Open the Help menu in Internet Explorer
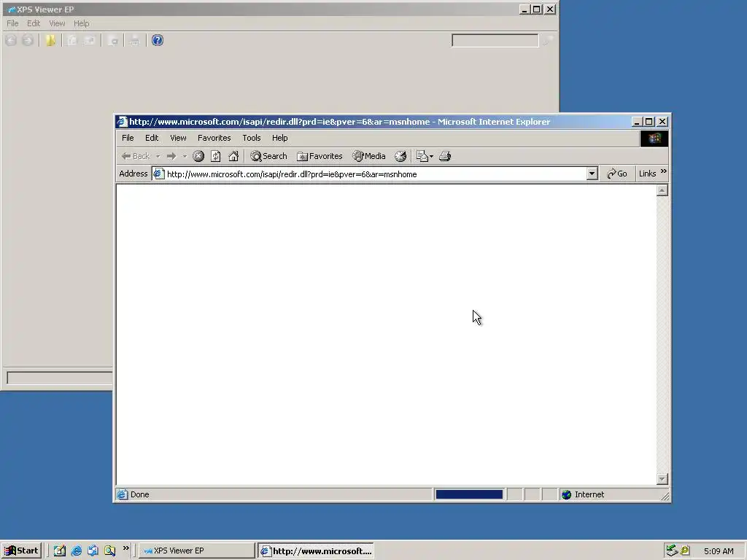The width and height of the screenshot is (747, 560). click(279, 138)
